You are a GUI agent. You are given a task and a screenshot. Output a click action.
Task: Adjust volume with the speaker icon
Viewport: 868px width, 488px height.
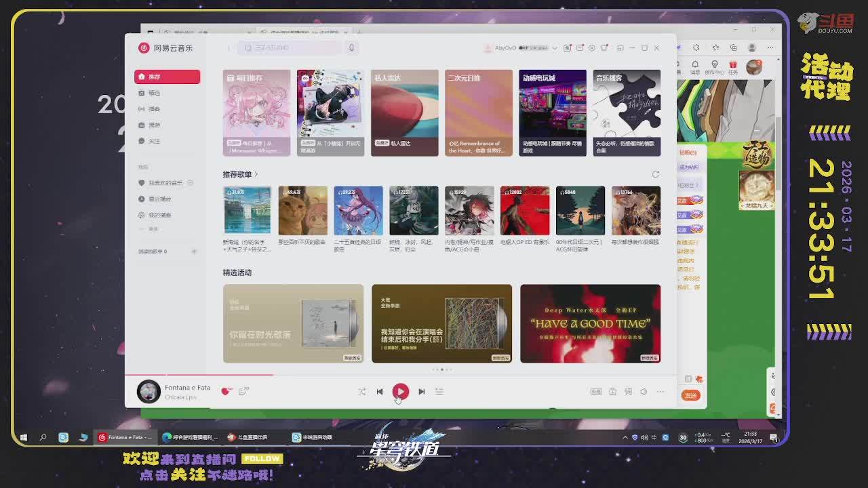coord(644,392)
